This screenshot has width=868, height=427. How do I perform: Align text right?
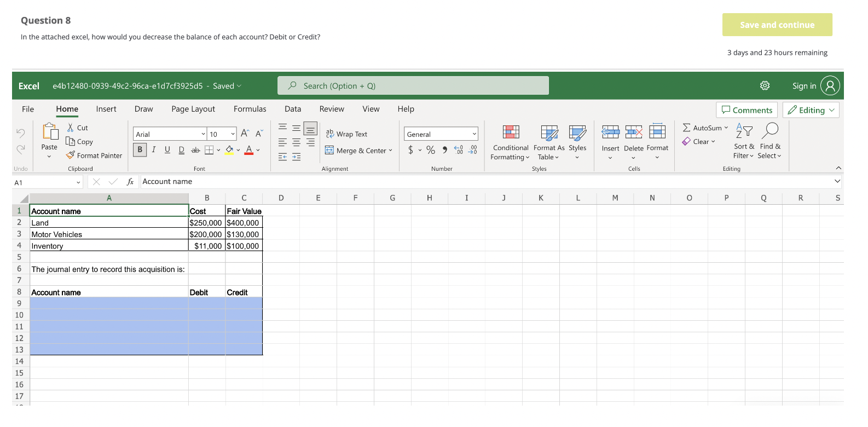tap(310, 142)
